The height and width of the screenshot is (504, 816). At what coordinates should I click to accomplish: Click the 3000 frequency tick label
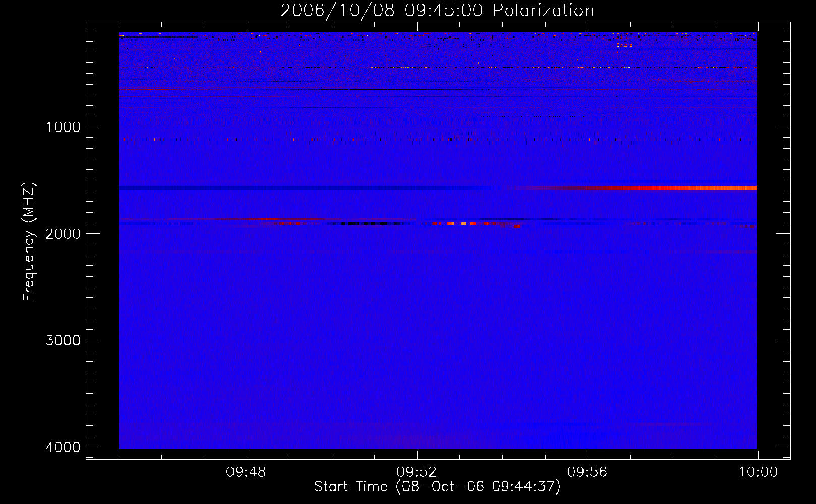63,340
